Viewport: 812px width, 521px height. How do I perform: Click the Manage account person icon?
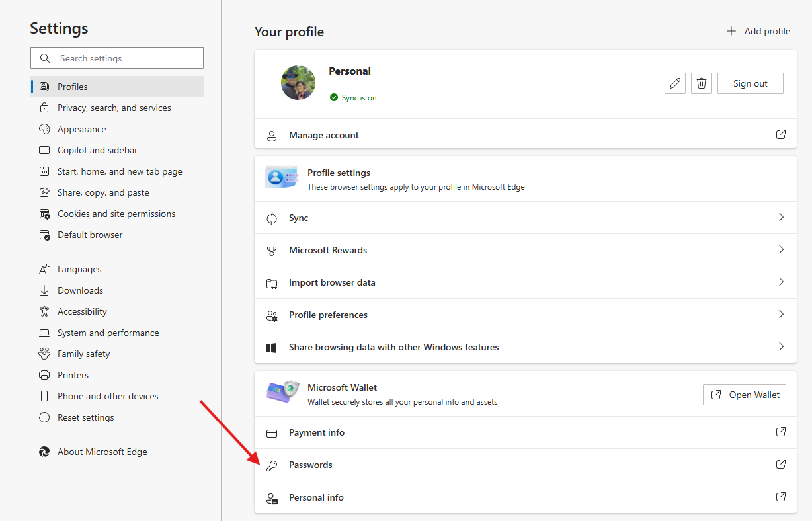tap(272, 136)
